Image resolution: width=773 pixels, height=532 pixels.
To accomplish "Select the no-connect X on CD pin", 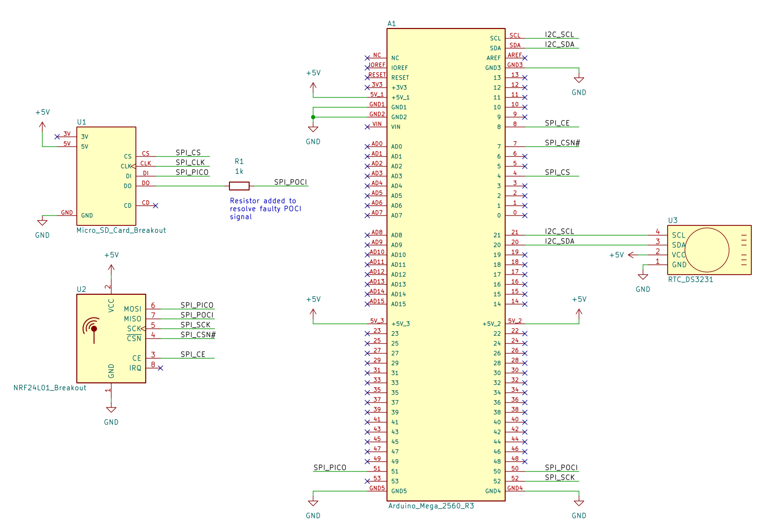I will pos(156,206).
